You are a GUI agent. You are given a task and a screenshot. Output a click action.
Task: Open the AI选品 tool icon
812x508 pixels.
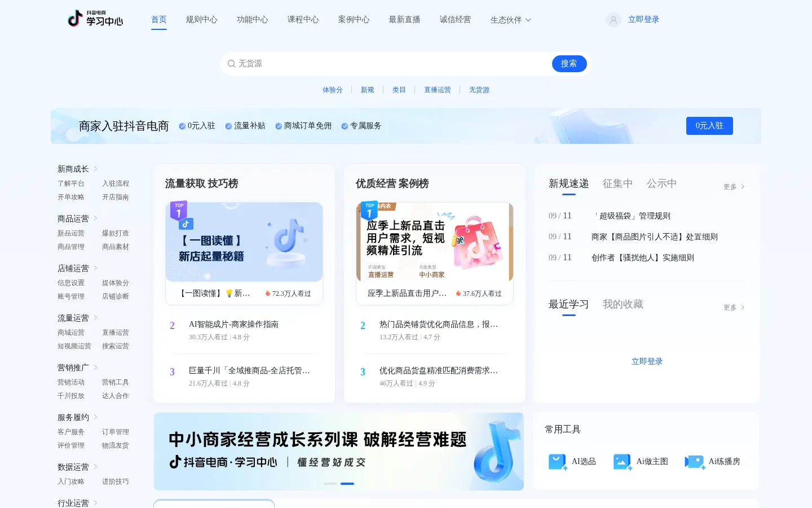click(x=558, y=462)
